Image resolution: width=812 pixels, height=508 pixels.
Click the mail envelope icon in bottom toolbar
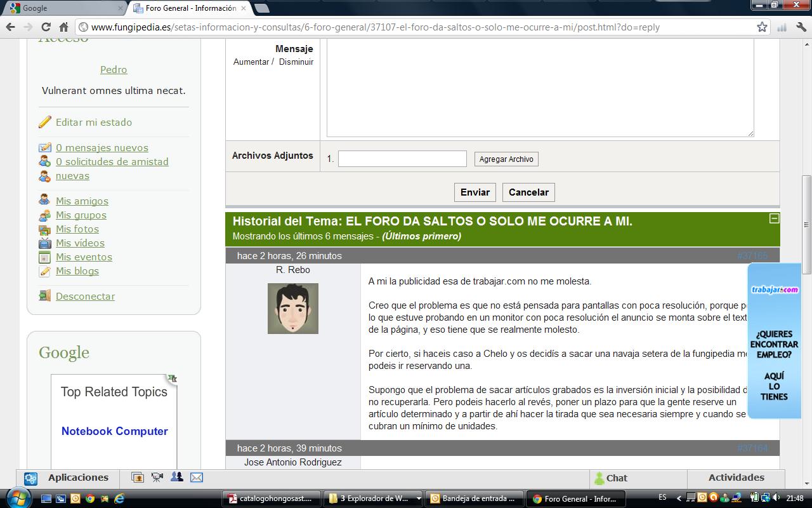point(197,478)
